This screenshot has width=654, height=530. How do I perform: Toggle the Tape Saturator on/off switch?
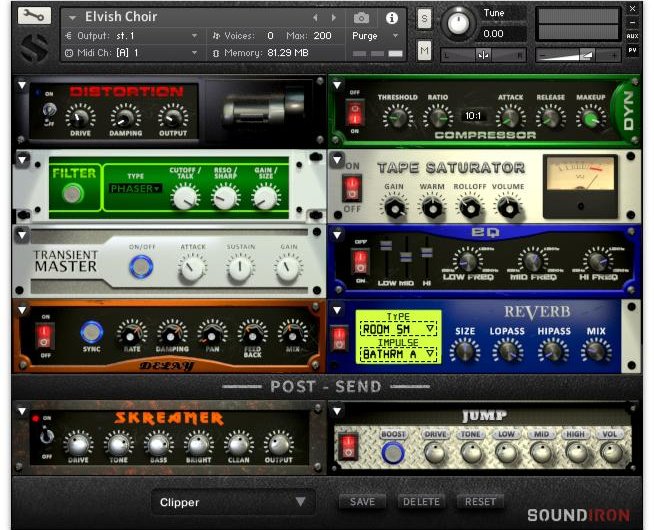[351, 188]
